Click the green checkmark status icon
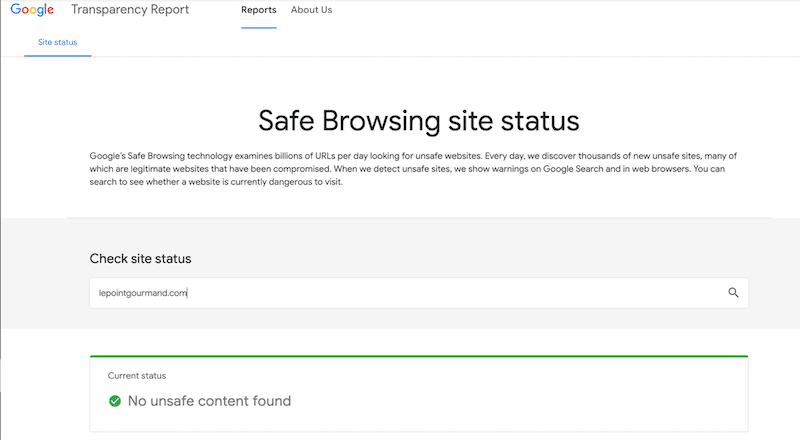 pyautogui.click(x=114, y=401)
